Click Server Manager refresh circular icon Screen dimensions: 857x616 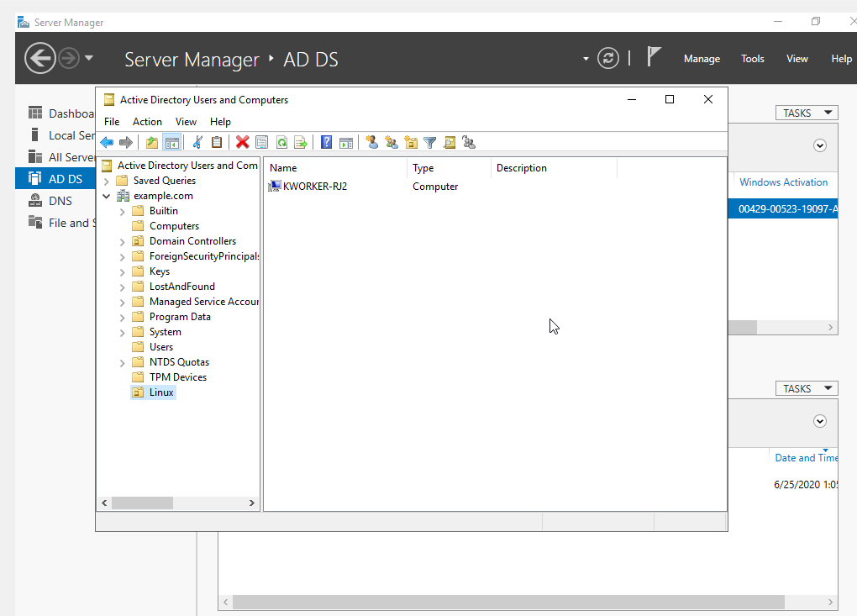coord(607,58)
